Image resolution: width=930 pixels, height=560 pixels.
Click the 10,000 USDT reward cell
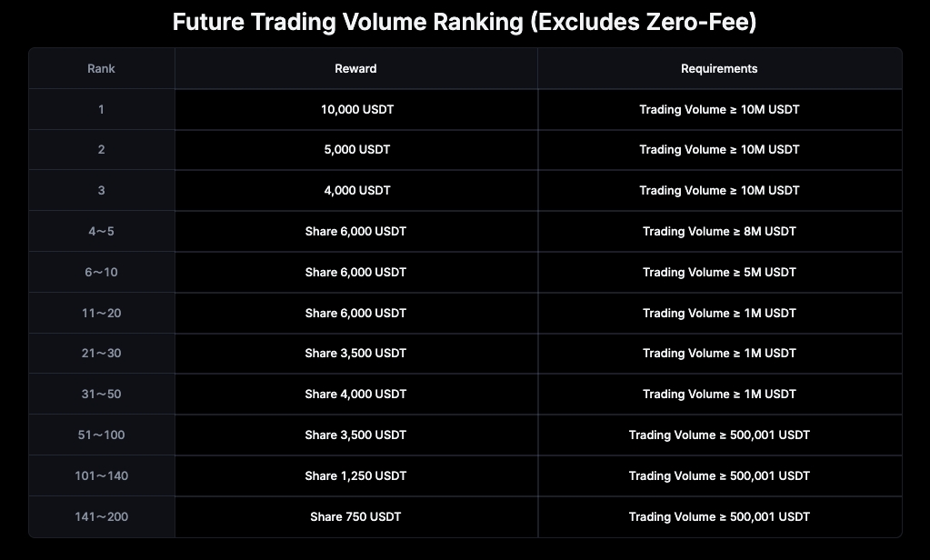coord(355,109)
